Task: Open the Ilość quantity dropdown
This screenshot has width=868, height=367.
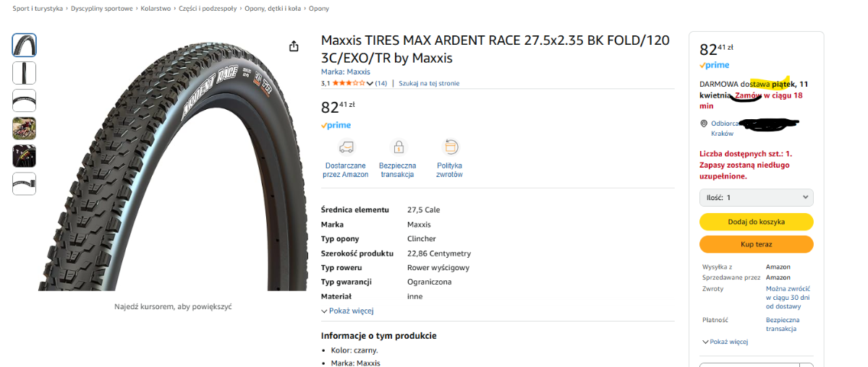Action: coord(756,197)
